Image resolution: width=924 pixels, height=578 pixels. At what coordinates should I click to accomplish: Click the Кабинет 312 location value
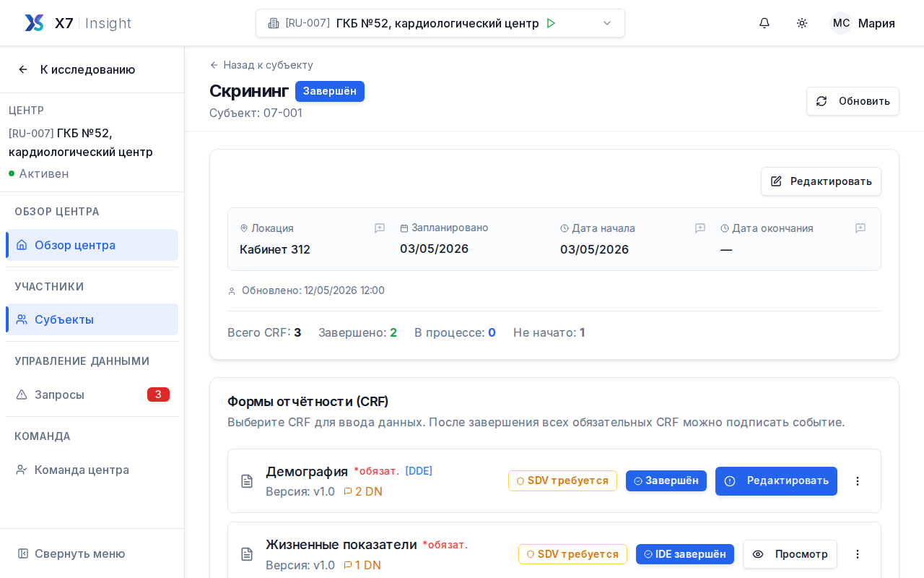(x=275, y=249)
